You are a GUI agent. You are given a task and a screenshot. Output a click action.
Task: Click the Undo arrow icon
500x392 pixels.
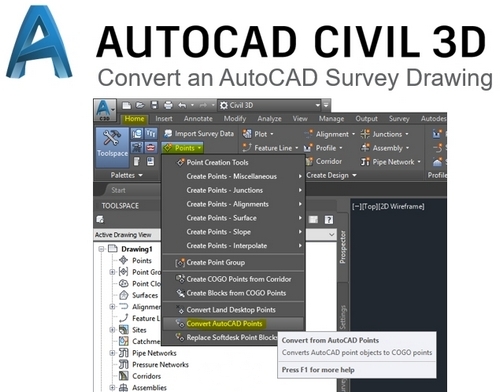[182, 105]
